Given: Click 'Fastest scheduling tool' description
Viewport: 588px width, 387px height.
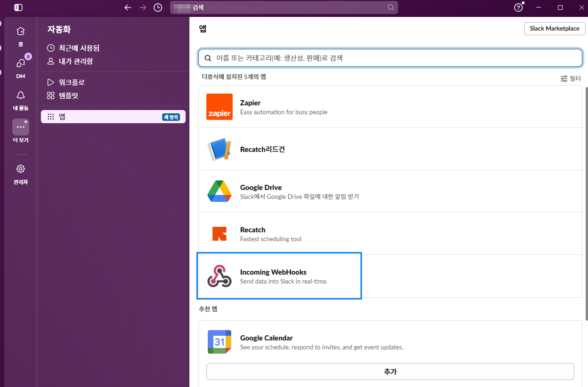Looking at the screenshot, I should tap(271, 239).
